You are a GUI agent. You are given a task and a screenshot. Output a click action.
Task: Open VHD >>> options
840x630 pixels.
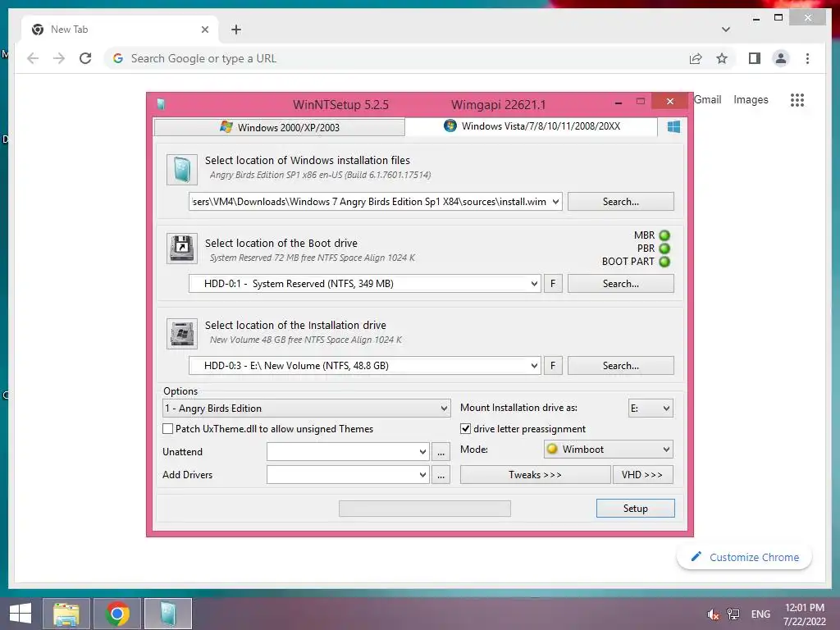click(x=642, y=475)
